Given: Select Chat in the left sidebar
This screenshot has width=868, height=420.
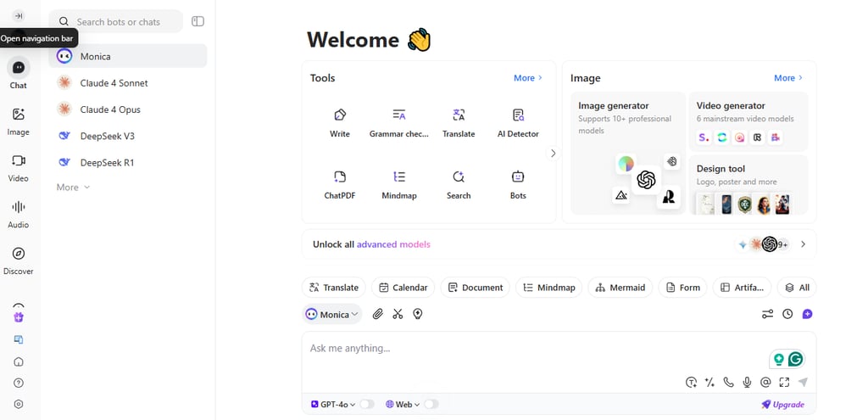Looking at the screenshot, I should point(19,73).
